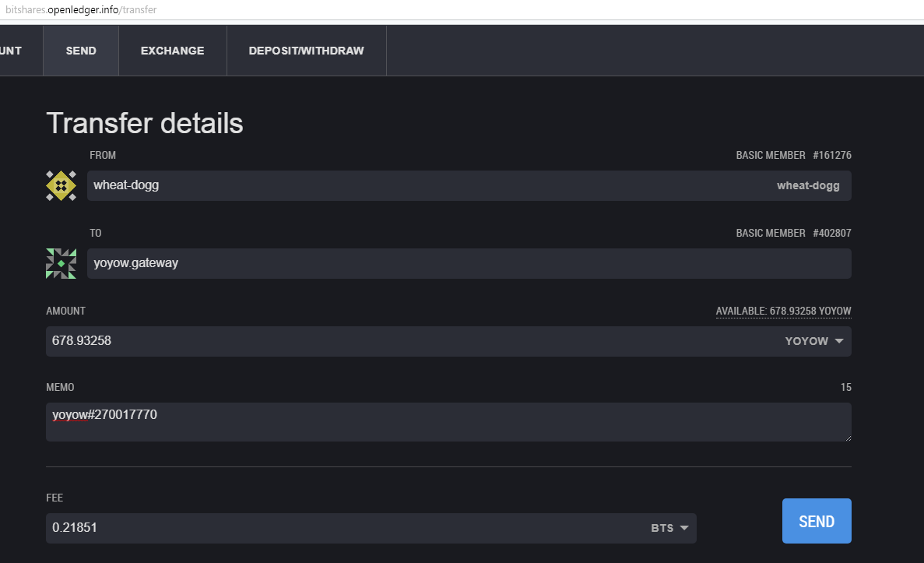The width and height of the screenshot is (924, 563).
Task: Open the YOYOW asset dropdown
Action: coord(814,341)
